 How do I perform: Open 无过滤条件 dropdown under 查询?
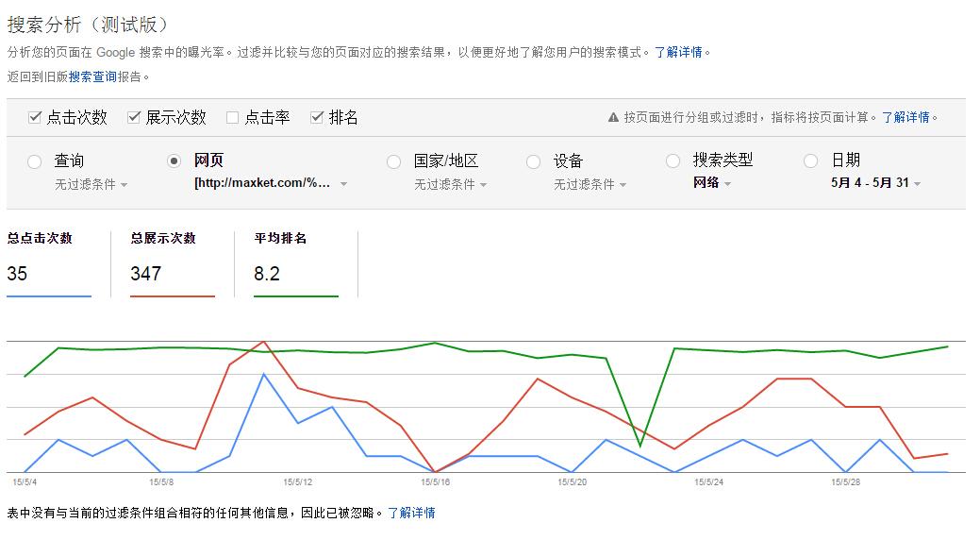(91, 185)
